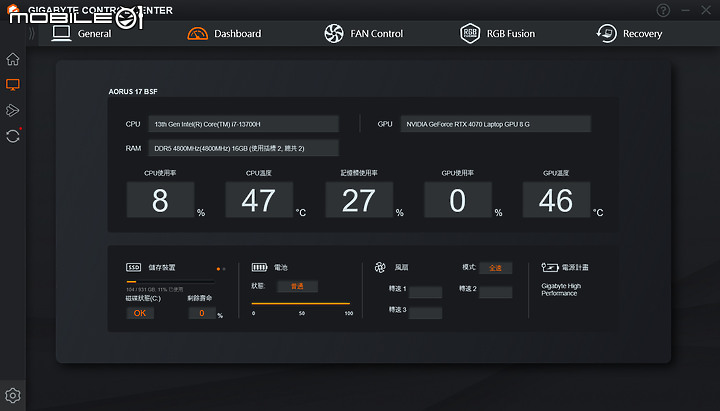The image size is (720, 411).
Task: Click the Dashboard gauge icon
Action: click(x=197, y=34)
